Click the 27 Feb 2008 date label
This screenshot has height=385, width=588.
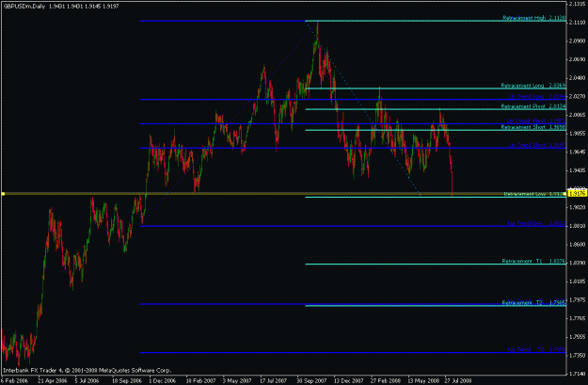click(386, 381)
